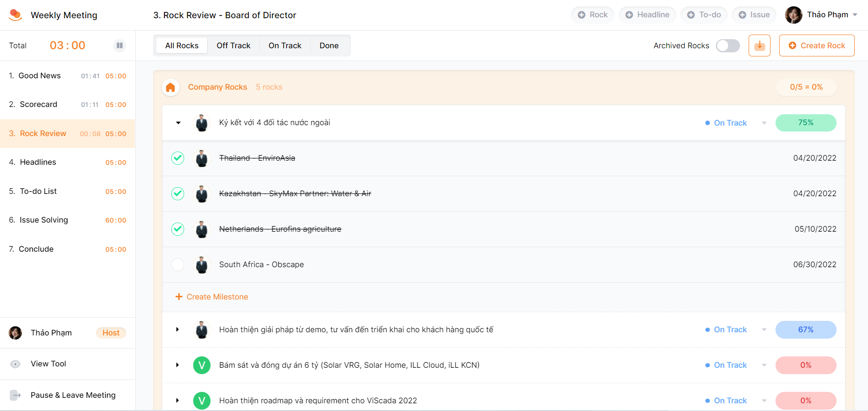868x411 pixels.
Task: Select Rock Review agenda item
Action: [67, 133]
